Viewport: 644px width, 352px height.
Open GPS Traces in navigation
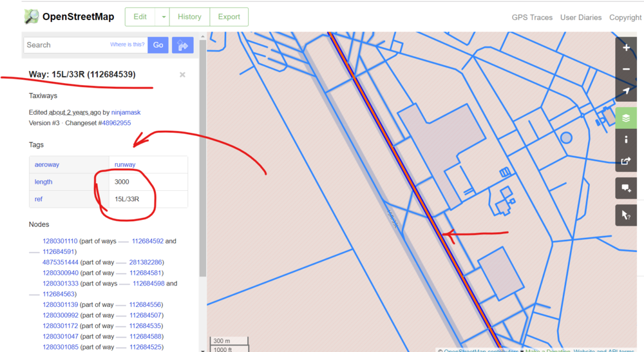click(x=532, y=17)
